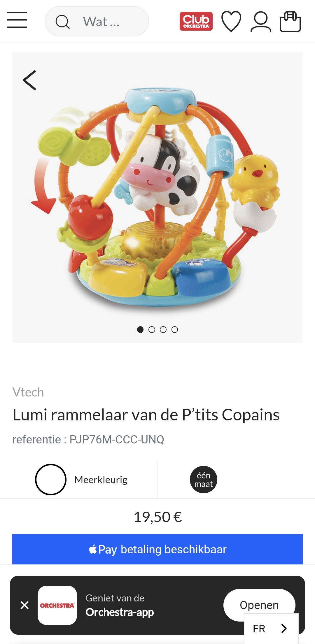Select the Meerkleurig color swatch
315x644 pixels.
51,480
